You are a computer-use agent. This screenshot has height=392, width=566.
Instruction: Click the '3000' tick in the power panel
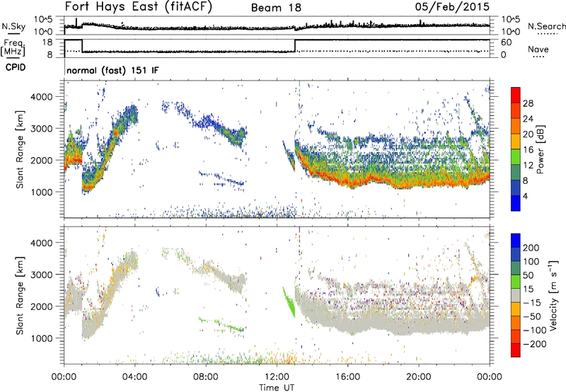(41, 129)
